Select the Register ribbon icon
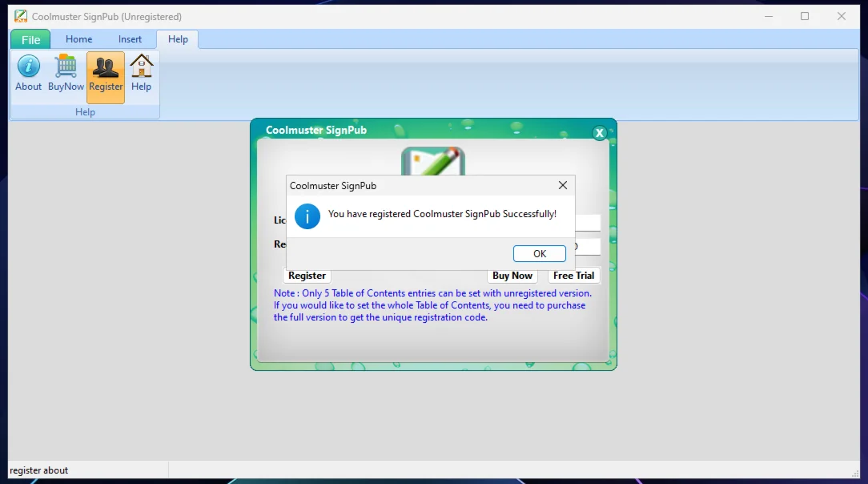Screen dimensions: 868x484 point(106,78)
